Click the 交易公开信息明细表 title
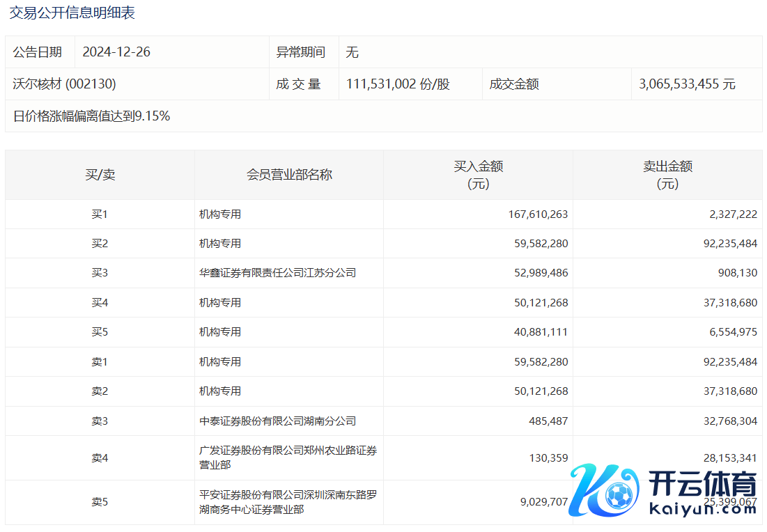The image size is (767, 532). [x=72, y=13]
